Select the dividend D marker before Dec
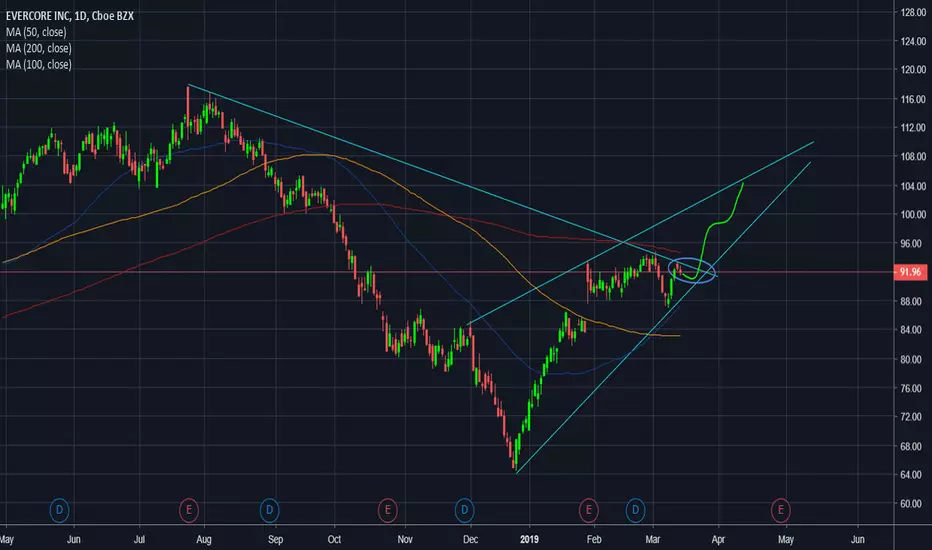The height and width of the screenshot is (550, 932). pyautogui.click(x=465, y=510)
